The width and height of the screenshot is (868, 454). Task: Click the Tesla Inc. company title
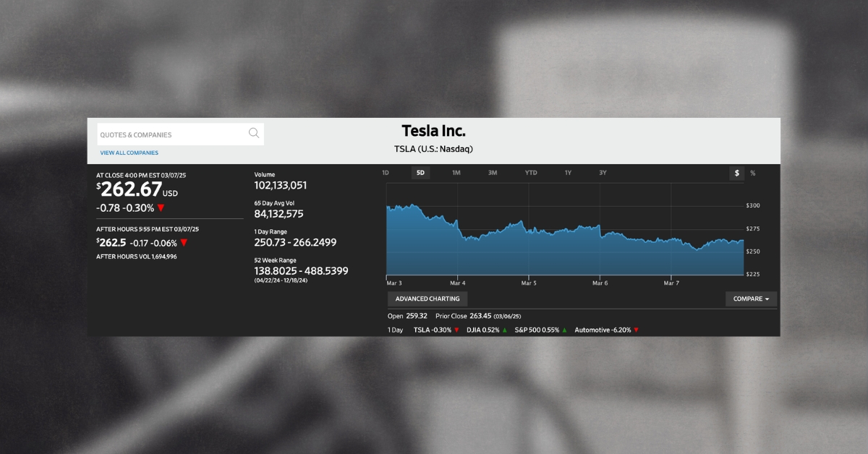434,132
